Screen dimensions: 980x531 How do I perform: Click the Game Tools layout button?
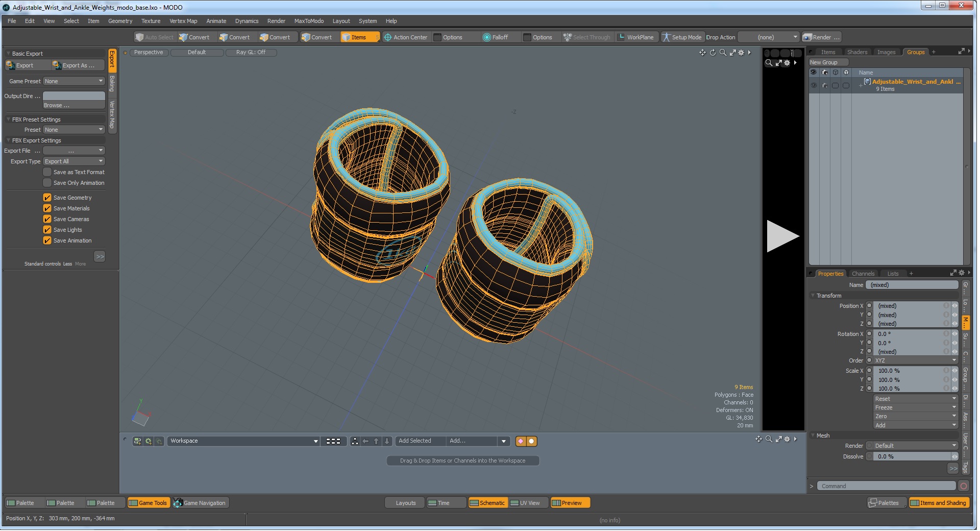pos(148,503)
